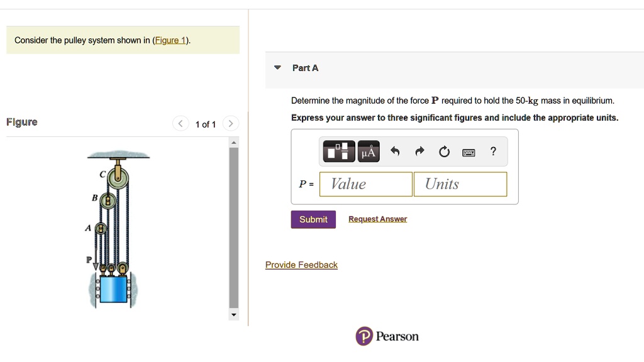Viewport: 644px width, 362px height.
Task: Click the redo arrow in answer toolbar
Action: click(x=420, y=151)
